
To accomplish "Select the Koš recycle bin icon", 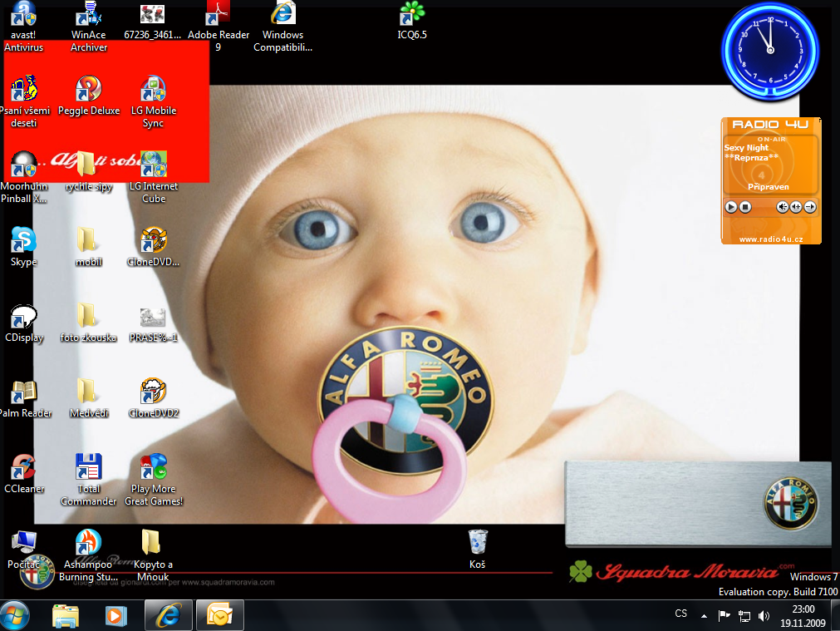I will tap(477, 542).
